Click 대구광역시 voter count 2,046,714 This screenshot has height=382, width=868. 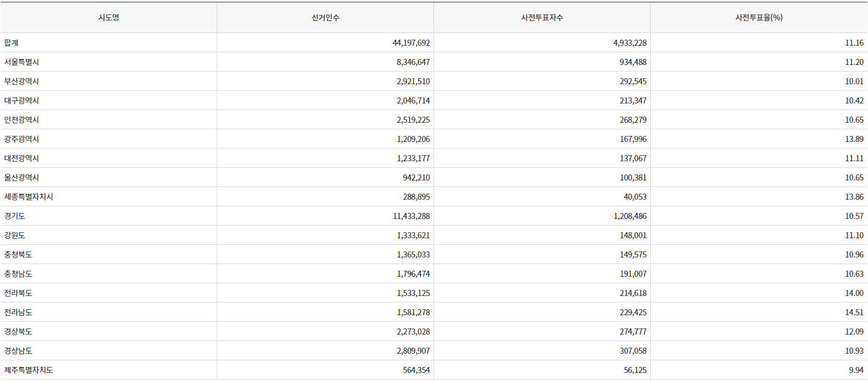[413, 100]
